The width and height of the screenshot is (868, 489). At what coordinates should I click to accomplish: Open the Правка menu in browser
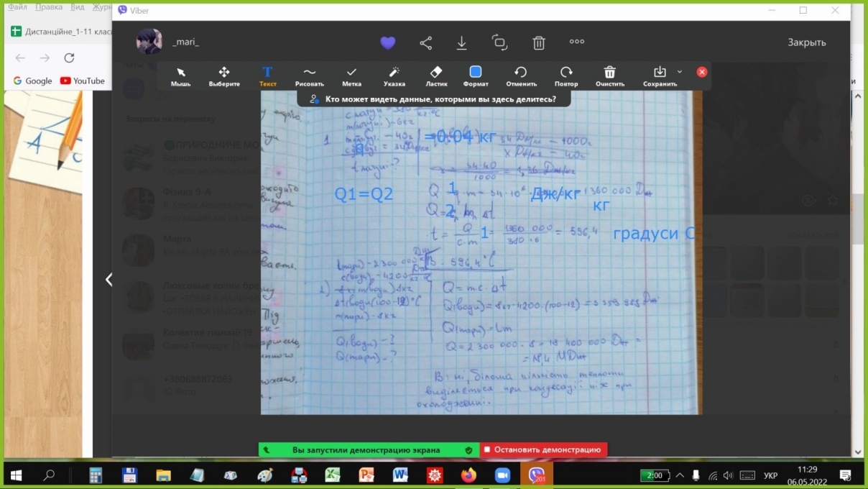50,6
